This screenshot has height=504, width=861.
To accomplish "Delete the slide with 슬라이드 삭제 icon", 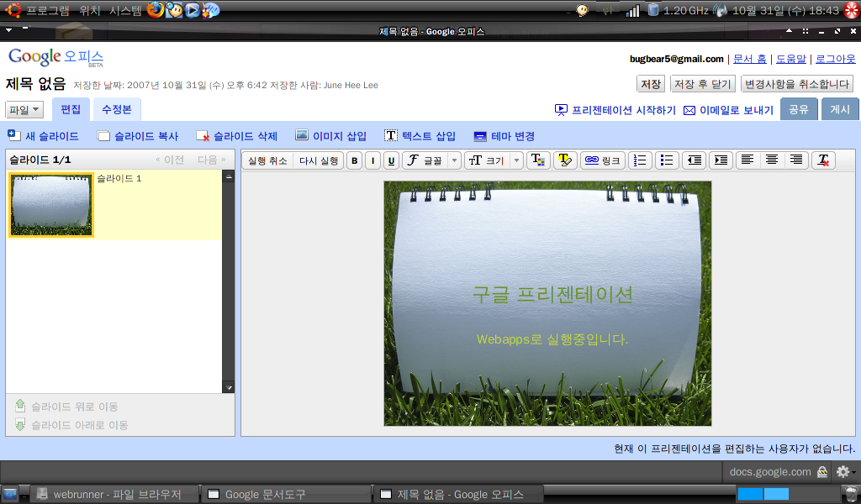I will [x=203, y=135].
